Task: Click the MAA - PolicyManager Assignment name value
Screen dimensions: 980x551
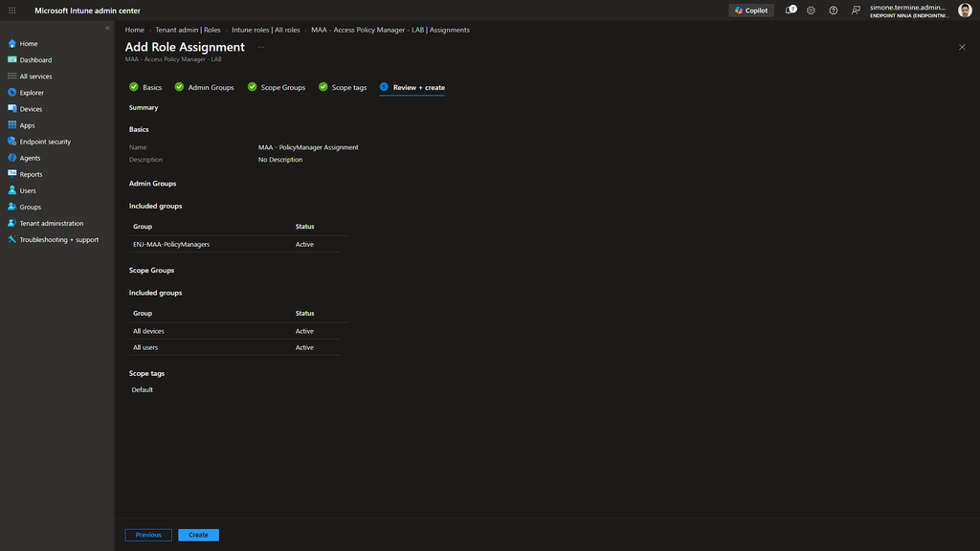Action: [x=308, y=147]
